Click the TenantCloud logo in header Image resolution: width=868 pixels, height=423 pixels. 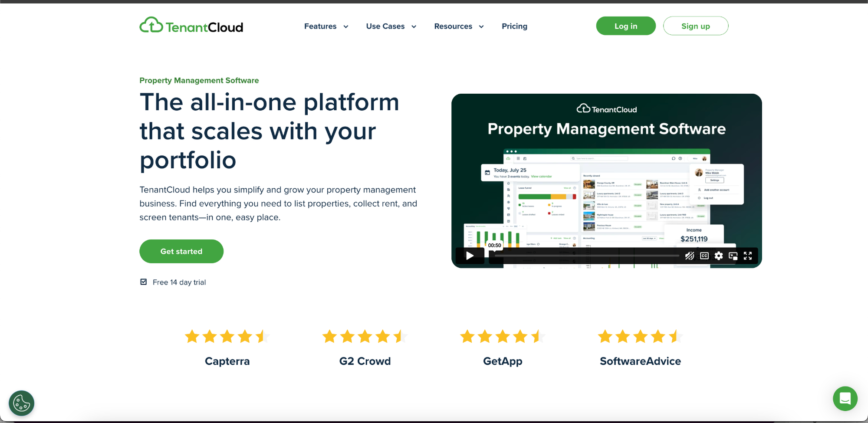point(191,26)
